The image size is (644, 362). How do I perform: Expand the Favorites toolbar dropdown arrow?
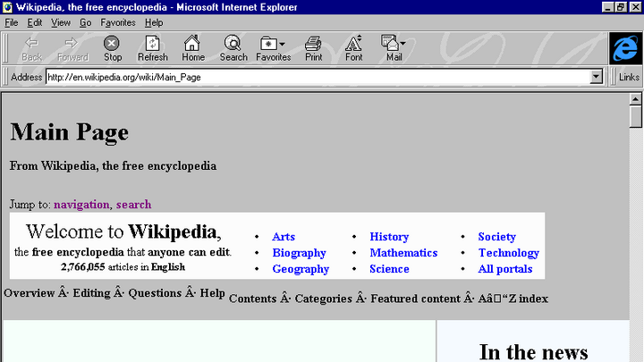(282, 44)
